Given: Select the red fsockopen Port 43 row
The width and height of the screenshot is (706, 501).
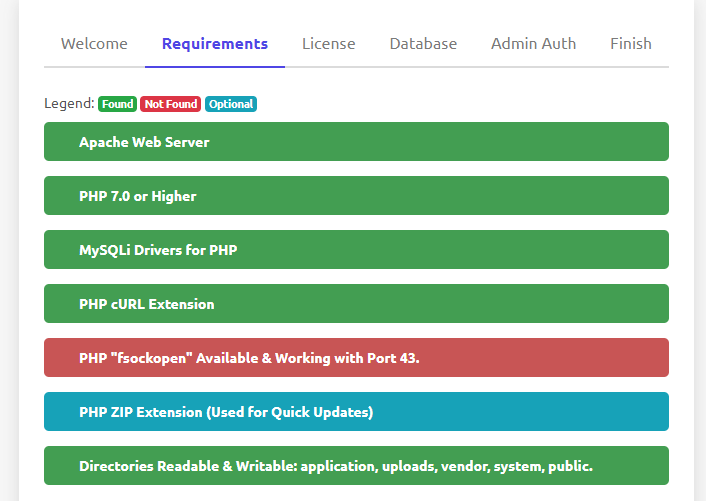Looking at the screenshot, I should coord(356,358).
